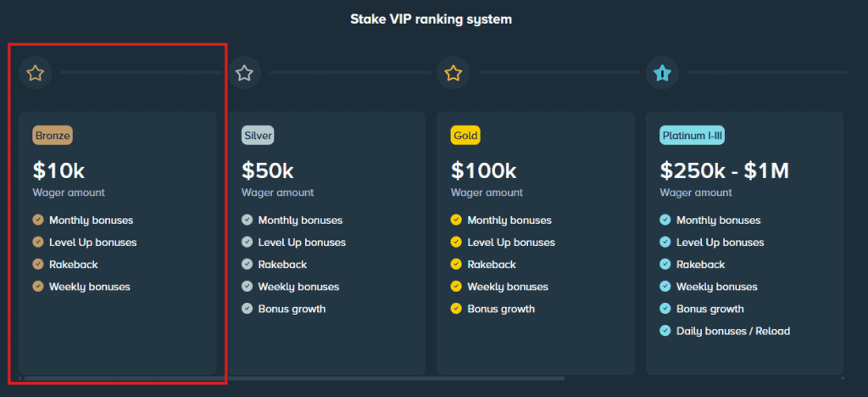Screen dimensions: 868x397
Task: Select the Gold tier badge
Action: (x=466, y=135)
